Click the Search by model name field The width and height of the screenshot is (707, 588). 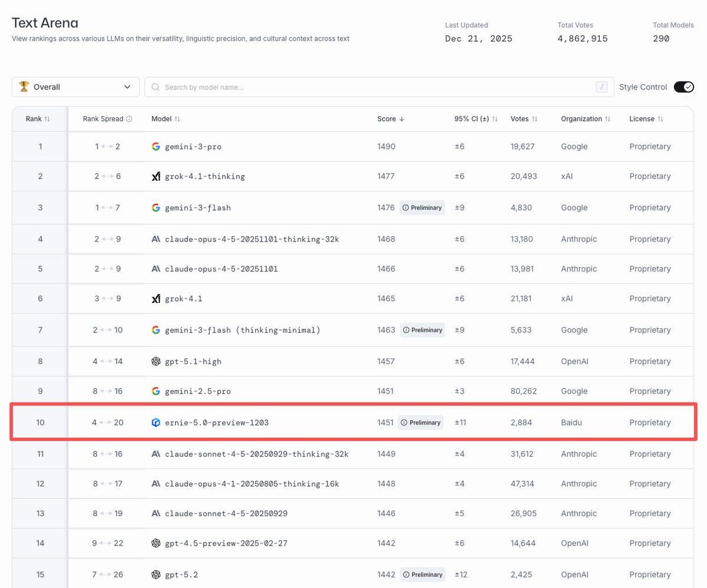(379, 87)
